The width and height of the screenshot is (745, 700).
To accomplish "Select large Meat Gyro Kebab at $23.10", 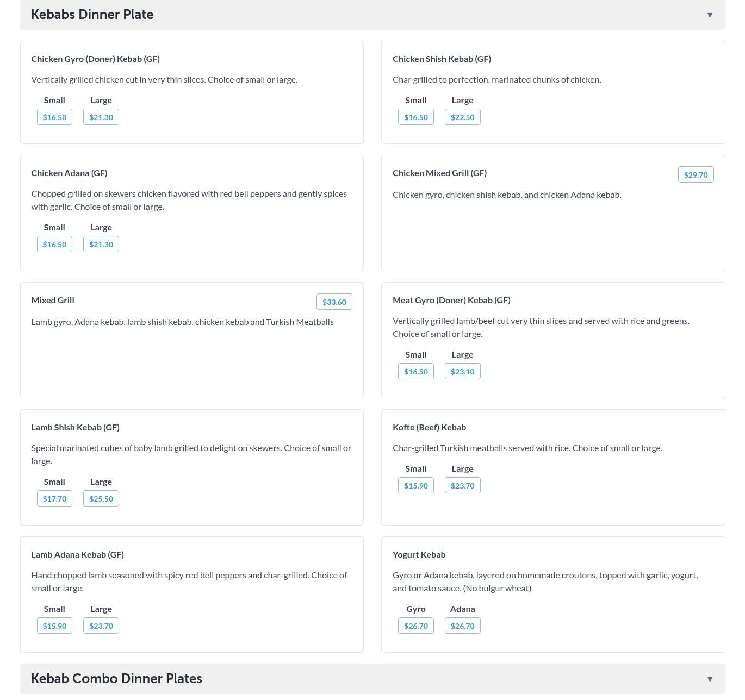I will [462, 372].
